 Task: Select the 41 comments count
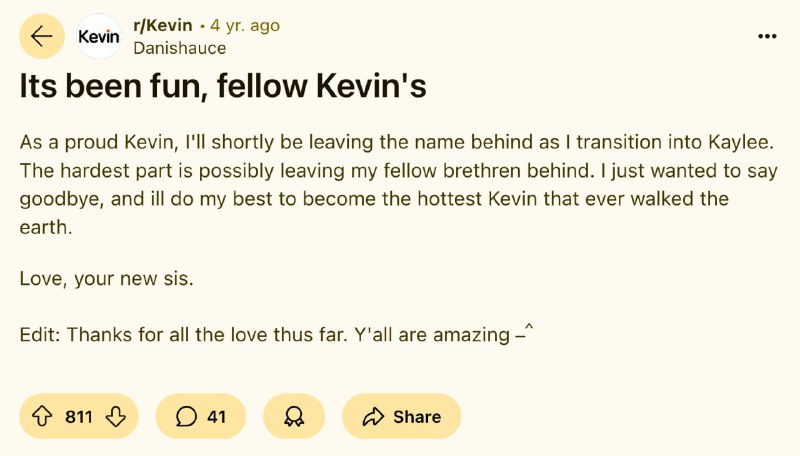click(216, 417)
